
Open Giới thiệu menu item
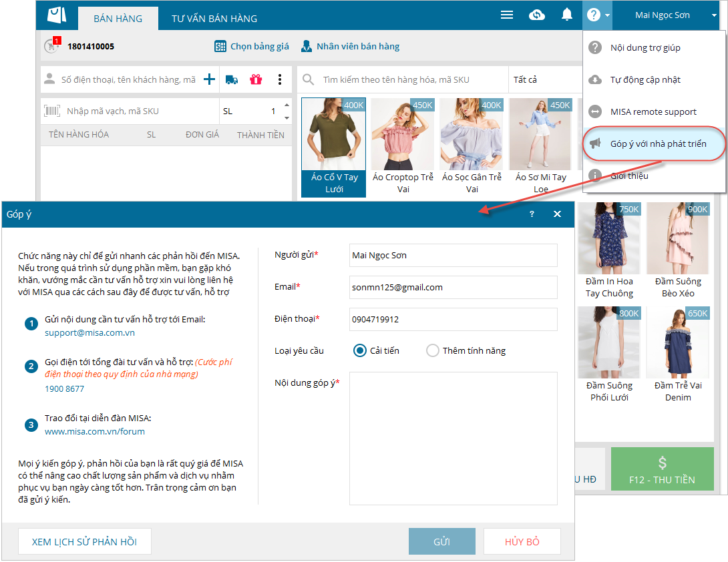coord(654,176)
